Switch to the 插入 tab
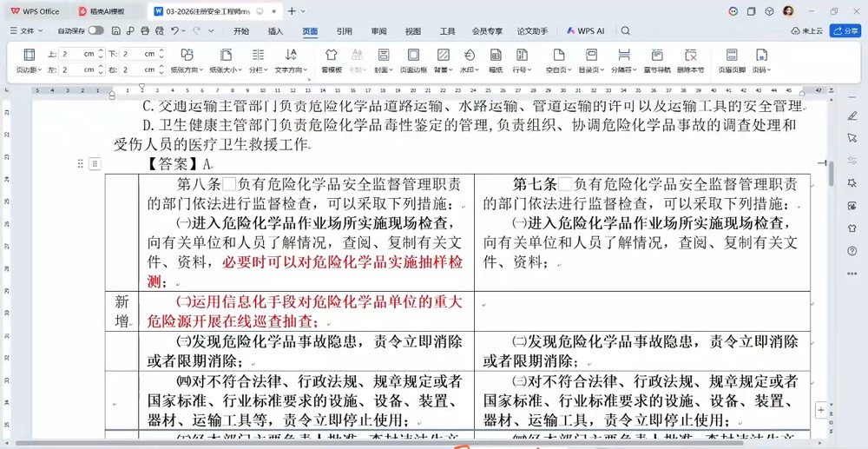The image size is (868, 449). (x=275, y=31)
